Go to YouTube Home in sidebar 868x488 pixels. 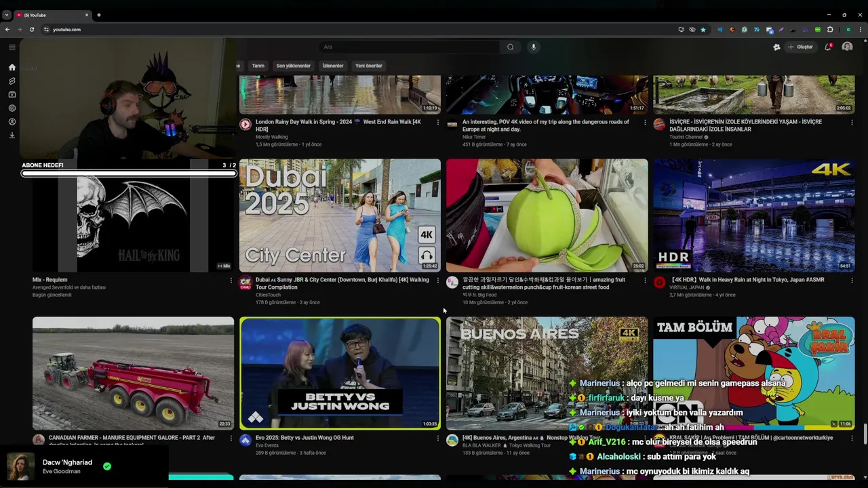[12, 67]
